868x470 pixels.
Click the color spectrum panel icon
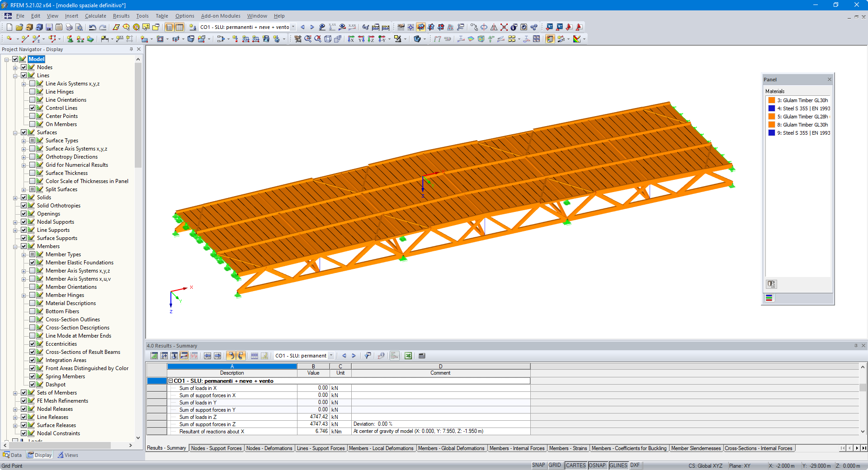coord(769,298)
